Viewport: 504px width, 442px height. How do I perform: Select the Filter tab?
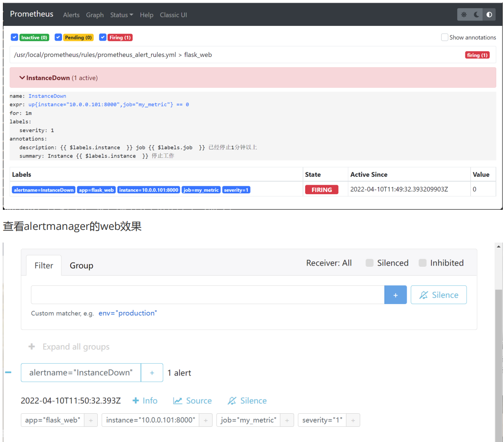coord(44,266)
